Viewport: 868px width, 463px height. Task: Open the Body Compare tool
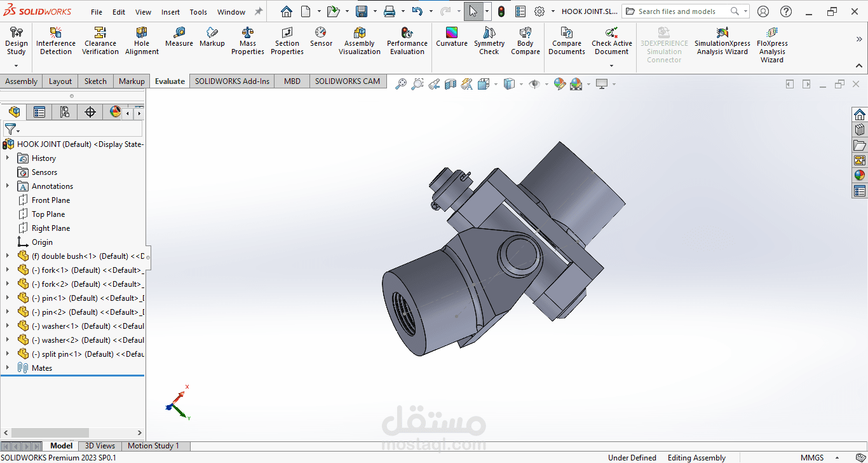[x=526, y=41]
